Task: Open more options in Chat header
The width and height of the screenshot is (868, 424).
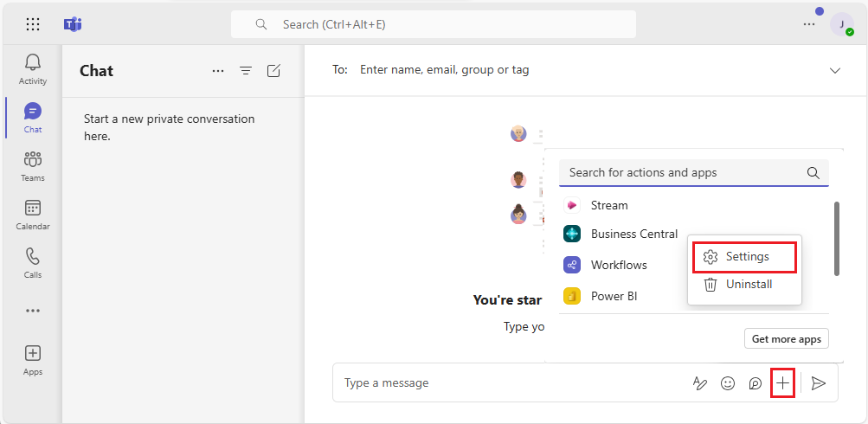Action: point(218,71)
